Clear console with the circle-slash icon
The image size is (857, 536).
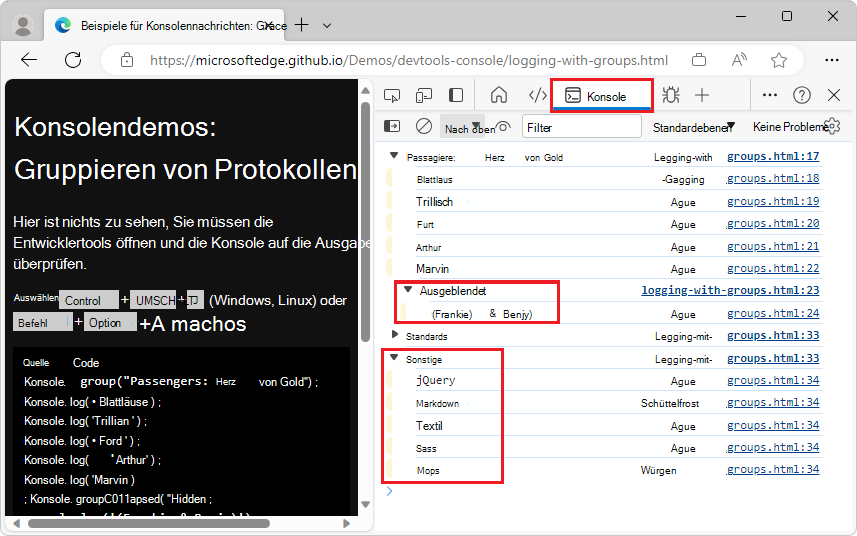point(424,126)
